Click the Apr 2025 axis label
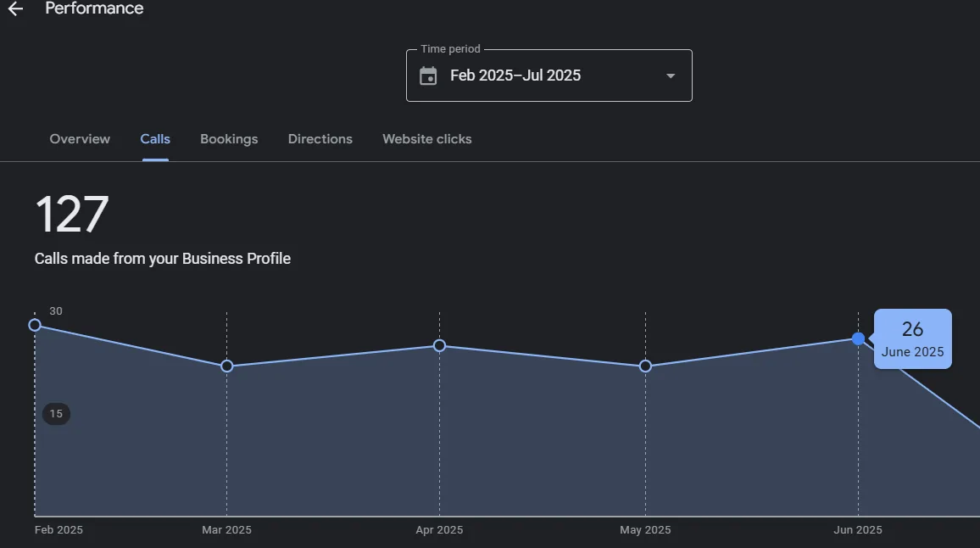This screenshot has height=548, width=980. (x=439, y=530)
